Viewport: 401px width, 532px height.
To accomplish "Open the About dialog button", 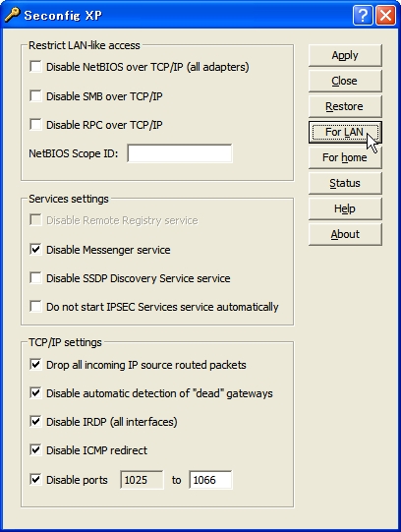I will (x=345, y=234).
